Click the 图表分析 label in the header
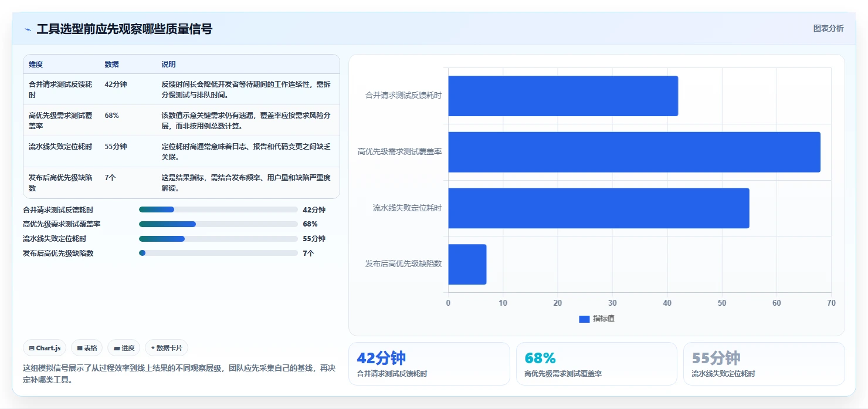 828,28
